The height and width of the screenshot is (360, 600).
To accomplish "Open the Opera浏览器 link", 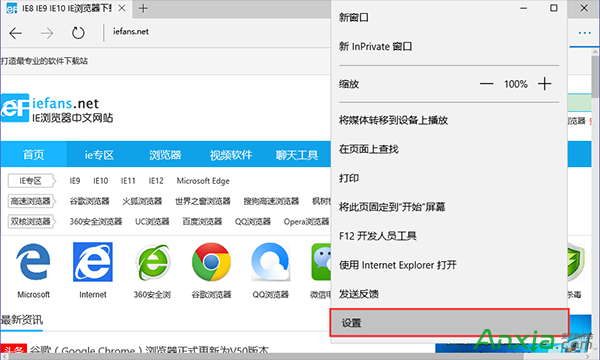I will pos(307,222).
